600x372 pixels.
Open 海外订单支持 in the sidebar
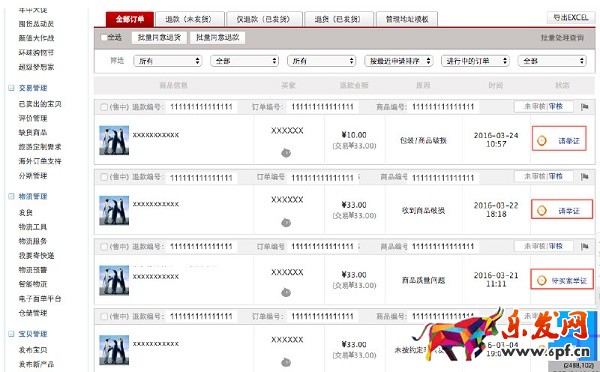[x=40, y=161]
